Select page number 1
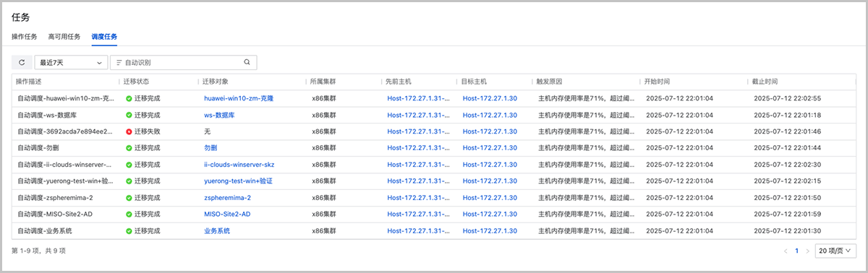Screen dimensions: 868x273 point(796,251)
